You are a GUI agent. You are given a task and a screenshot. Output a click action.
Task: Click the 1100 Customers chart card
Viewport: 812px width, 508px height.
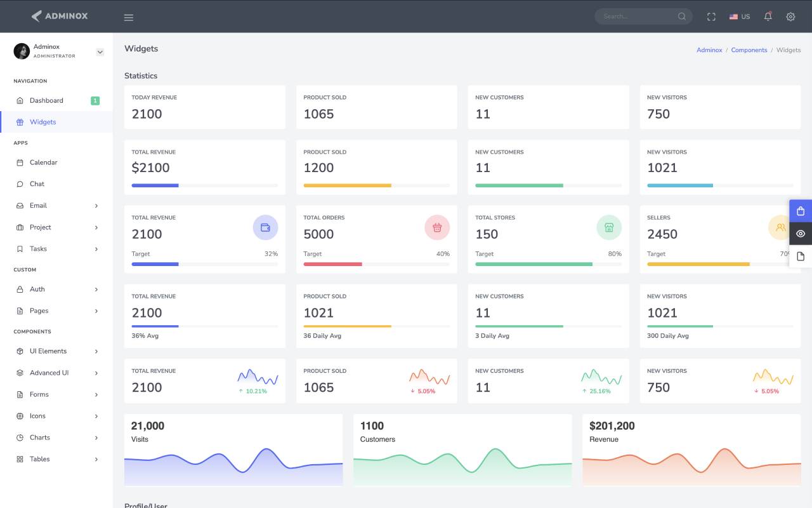click(462, 450)
